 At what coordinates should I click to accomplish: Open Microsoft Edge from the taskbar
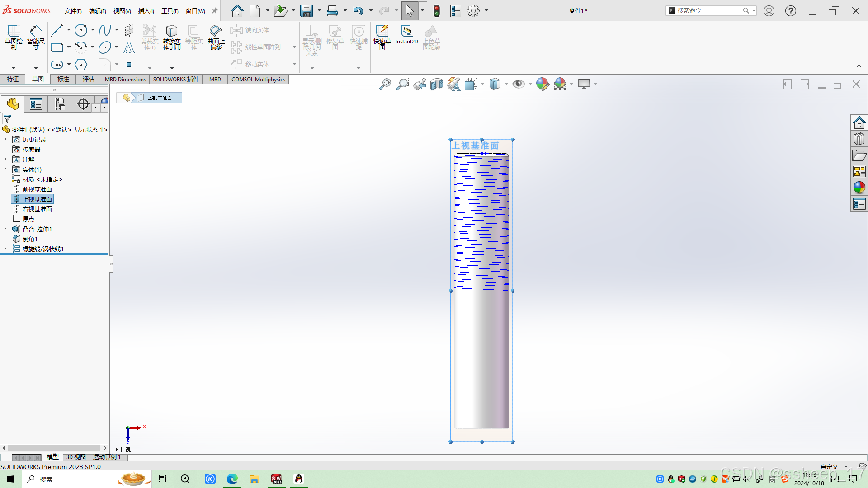[232, 479]
